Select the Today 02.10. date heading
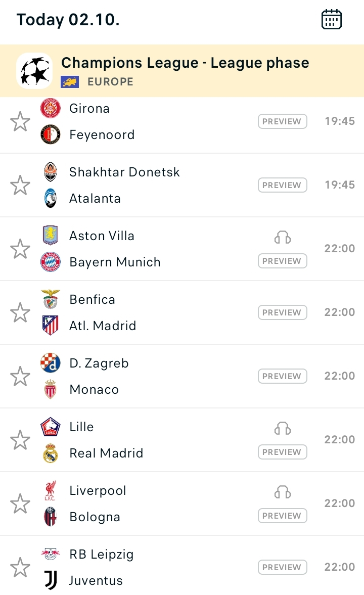Viewport: 364px width, 595px height. pos(68,20)
